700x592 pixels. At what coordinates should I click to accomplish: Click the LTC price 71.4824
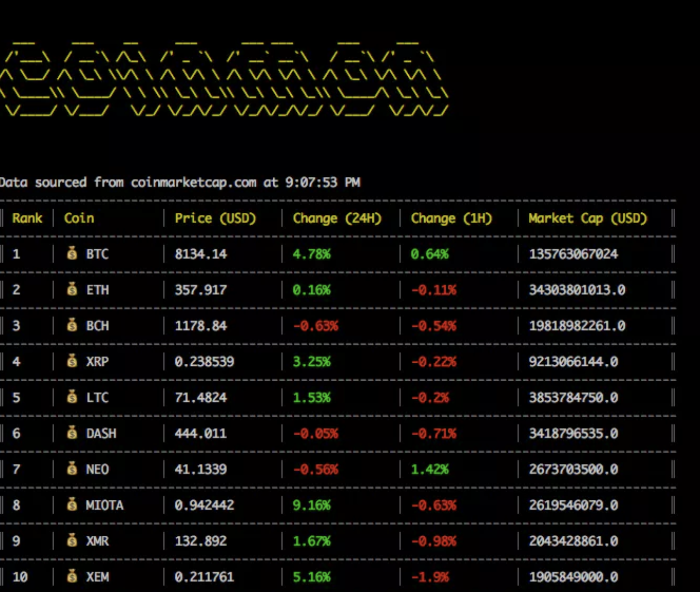tap(201, 398)
